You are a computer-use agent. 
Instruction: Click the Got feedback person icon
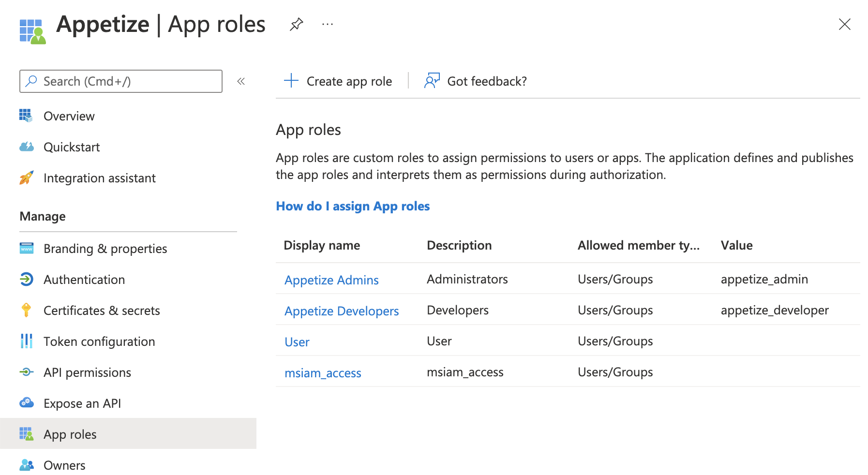coord(432,81)
